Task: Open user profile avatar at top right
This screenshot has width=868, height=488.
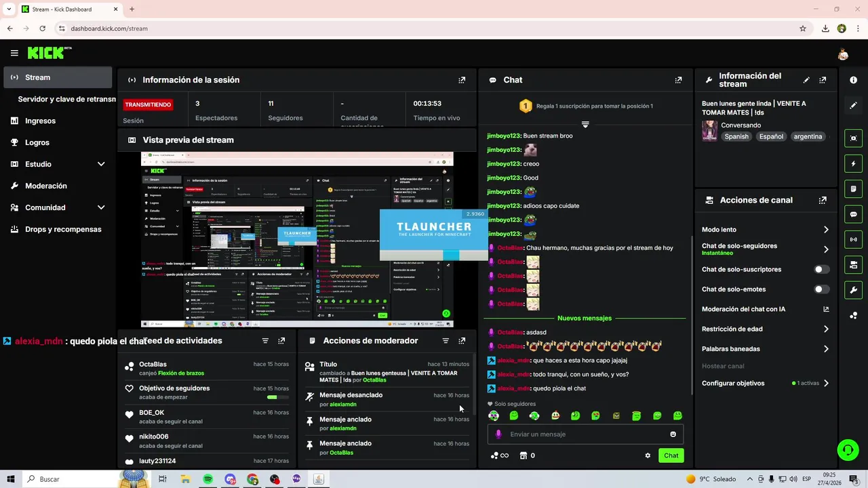Action: (843, 54)
